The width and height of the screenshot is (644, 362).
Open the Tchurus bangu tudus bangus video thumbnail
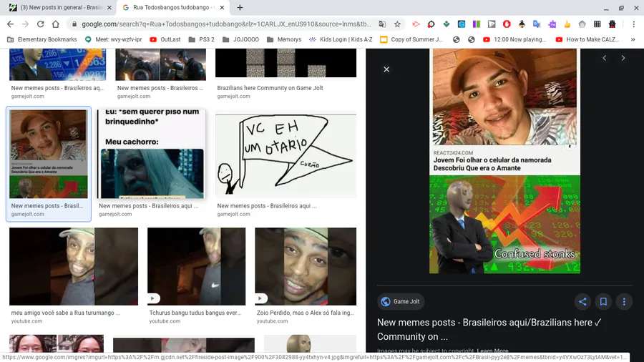tap(196, 266)
